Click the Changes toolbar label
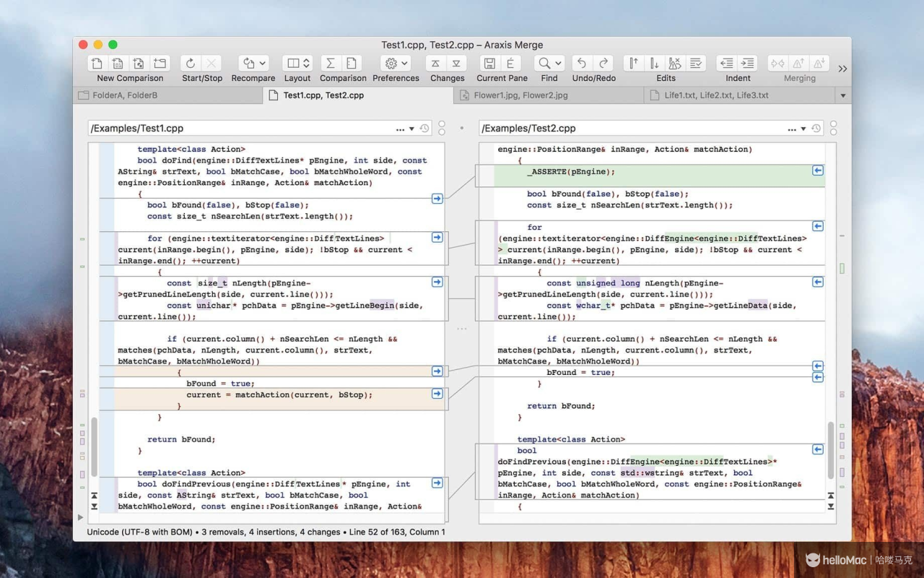Screen dimensions: 924x578 click(x=448, y=78)
